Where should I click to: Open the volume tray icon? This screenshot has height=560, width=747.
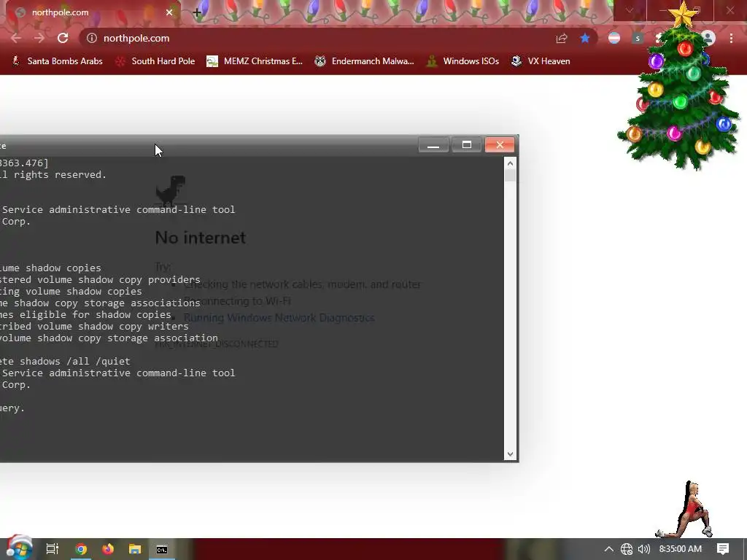tap(644, 549)
